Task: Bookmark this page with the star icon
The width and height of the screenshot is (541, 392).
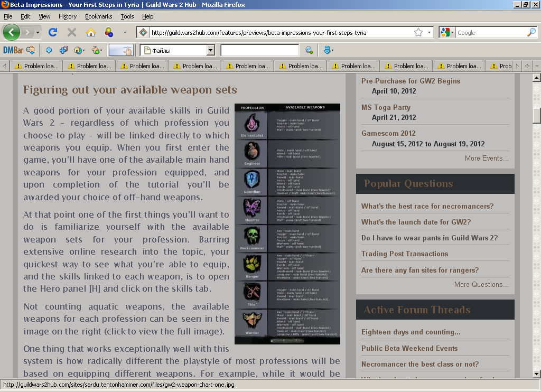Action: pyautogui.click(x=418, y=32)
